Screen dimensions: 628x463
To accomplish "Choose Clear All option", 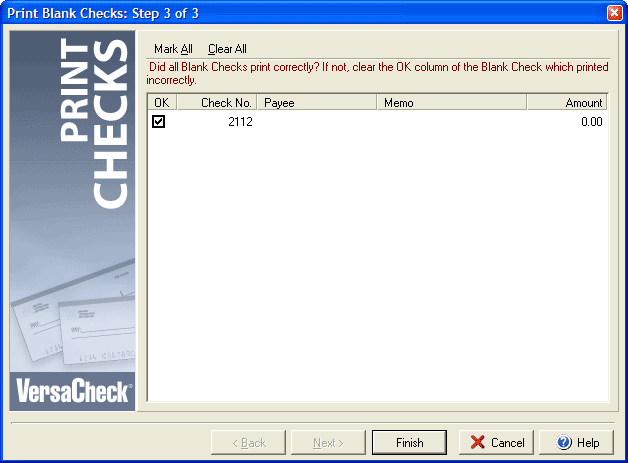I will click(227, 49).
